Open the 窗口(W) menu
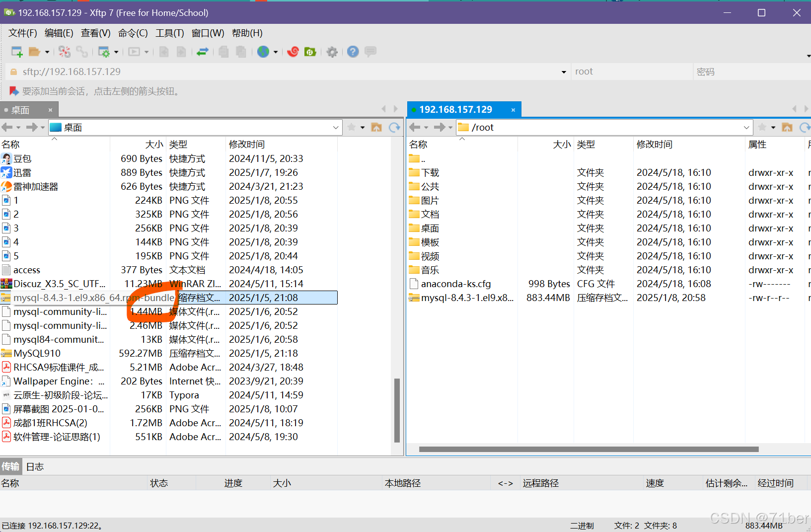Image resolution: width=811 pixels, height=532 pixels. coord(208,33)
